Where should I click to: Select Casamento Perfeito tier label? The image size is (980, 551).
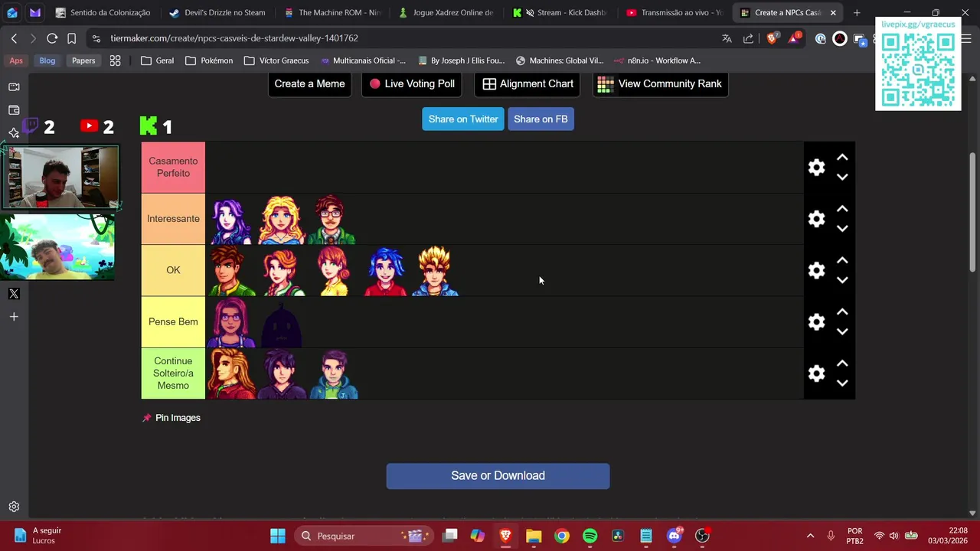coord(173,167)
